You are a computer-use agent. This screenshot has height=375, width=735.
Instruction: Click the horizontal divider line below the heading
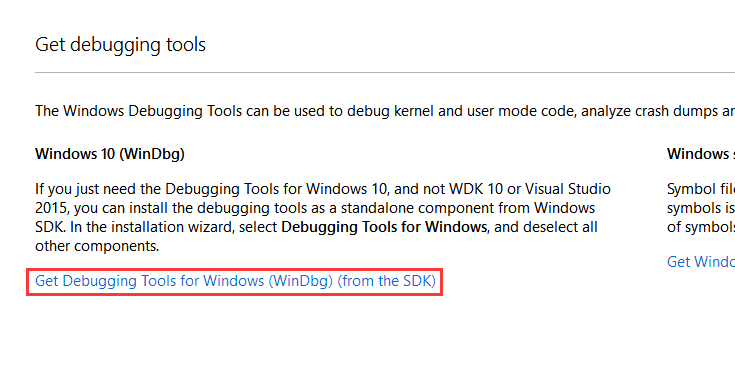click(385, 73)
